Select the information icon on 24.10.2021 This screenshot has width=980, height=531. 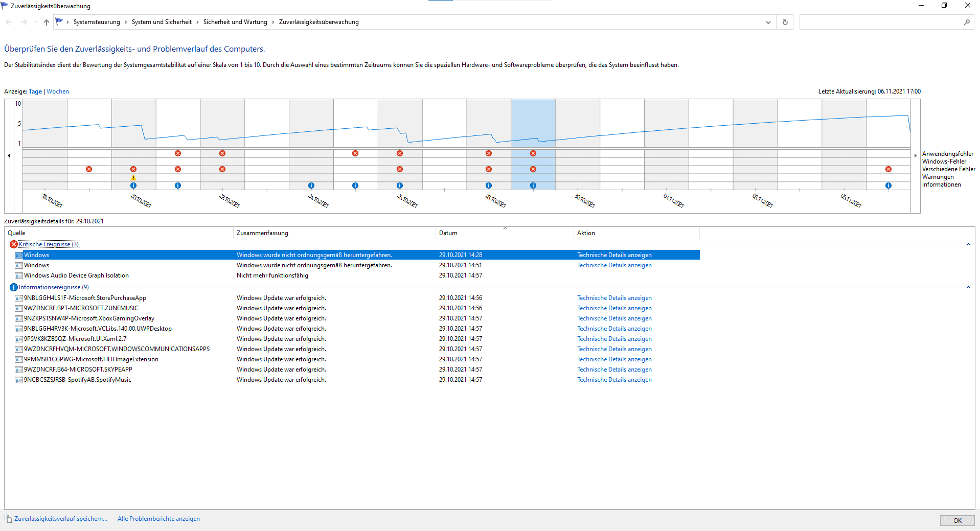click(x=311, y=186)
